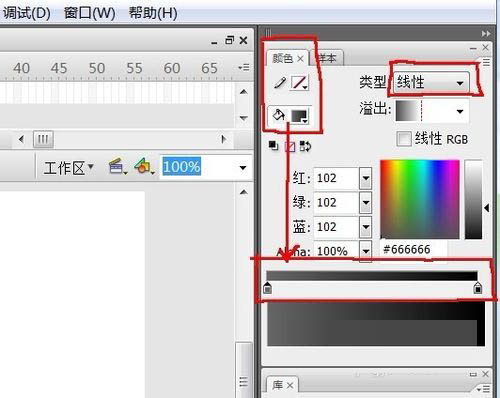Viewport: 500px width, 398px height.
Task: Pick a color in the rainbow color field
Action: tap(420, 199)
